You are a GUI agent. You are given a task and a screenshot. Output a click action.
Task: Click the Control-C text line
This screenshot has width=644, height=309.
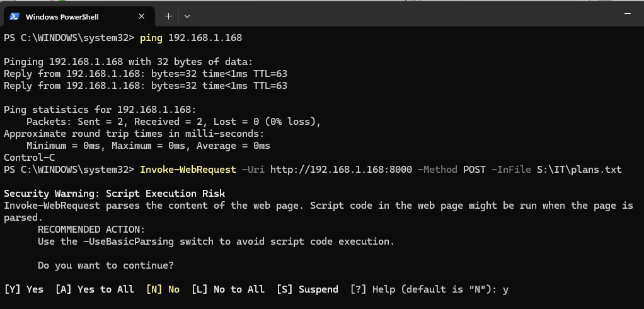coord(29,158)
